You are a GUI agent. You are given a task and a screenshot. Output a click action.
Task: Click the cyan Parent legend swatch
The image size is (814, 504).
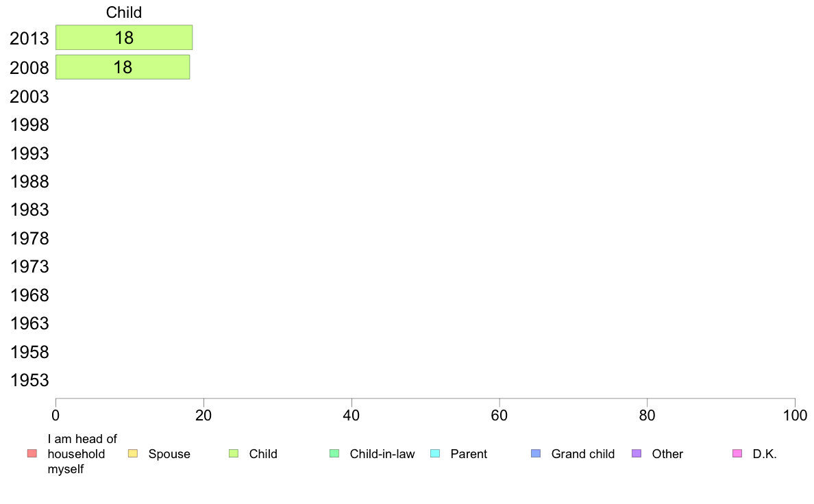point(435,453)
